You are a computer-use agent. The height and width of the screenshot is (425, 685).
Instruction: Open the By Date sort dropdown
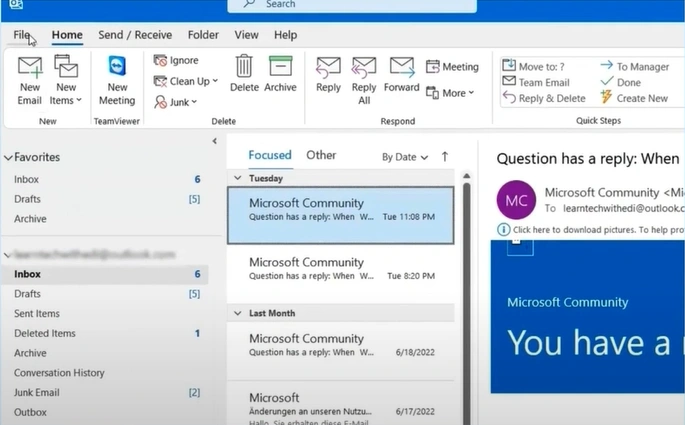pos(405,157)
